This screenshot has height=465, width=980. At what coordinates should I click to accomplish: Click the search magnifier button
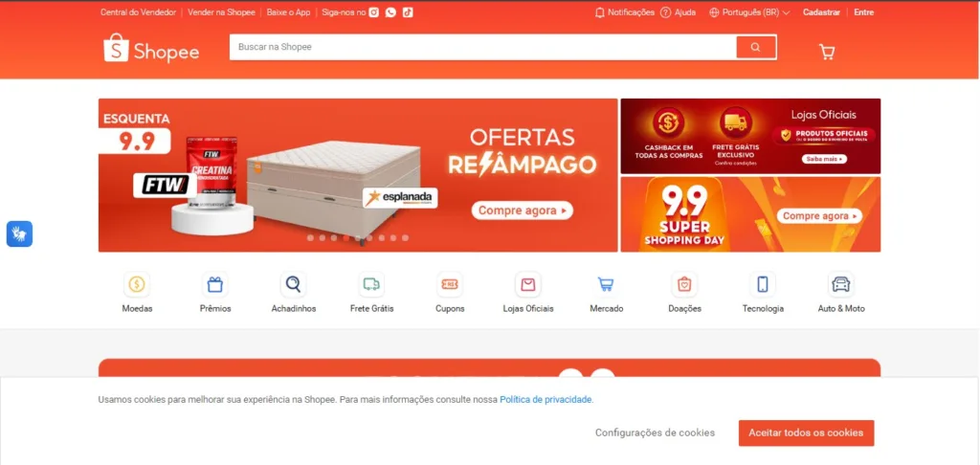pos(756,47)
